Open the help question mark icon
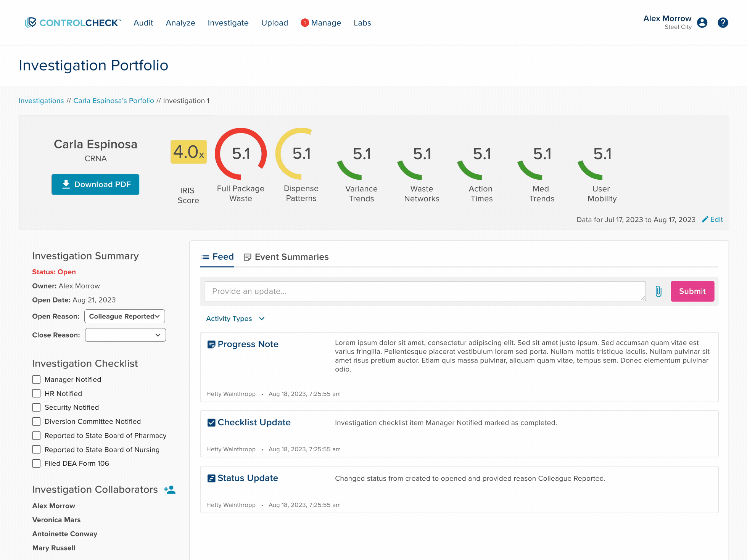747x560 pixels. pyautogui.click(x=723, y=23)
